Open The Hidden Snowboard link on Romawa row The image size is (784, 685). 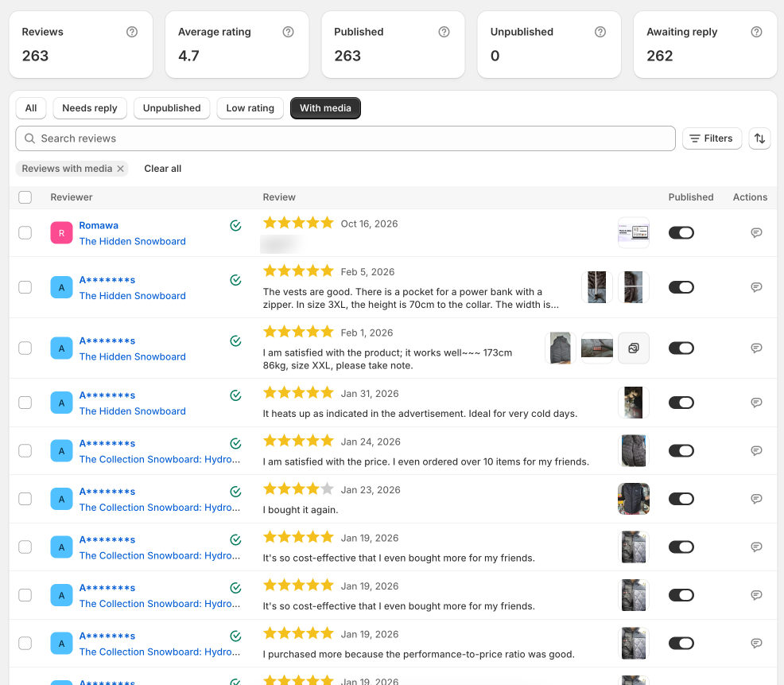[133, 242]
